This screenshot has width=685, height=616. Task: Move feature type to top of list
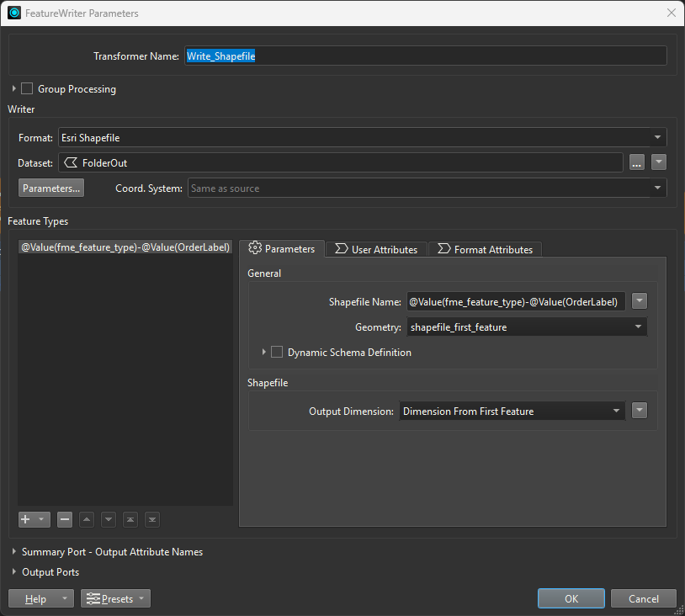pyautogui.click(x=130, y=519)
